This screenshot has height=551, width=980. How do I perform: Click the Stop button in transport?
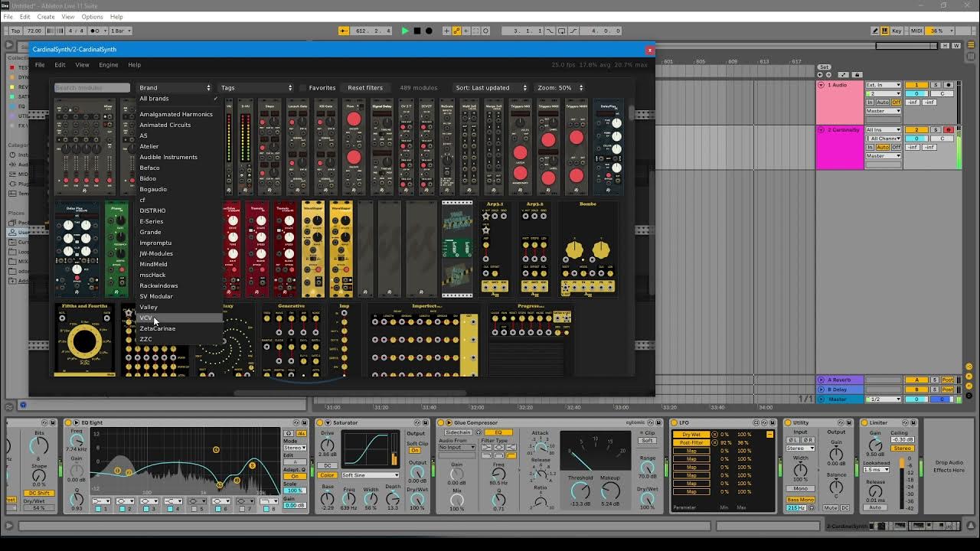pos(417,31)
